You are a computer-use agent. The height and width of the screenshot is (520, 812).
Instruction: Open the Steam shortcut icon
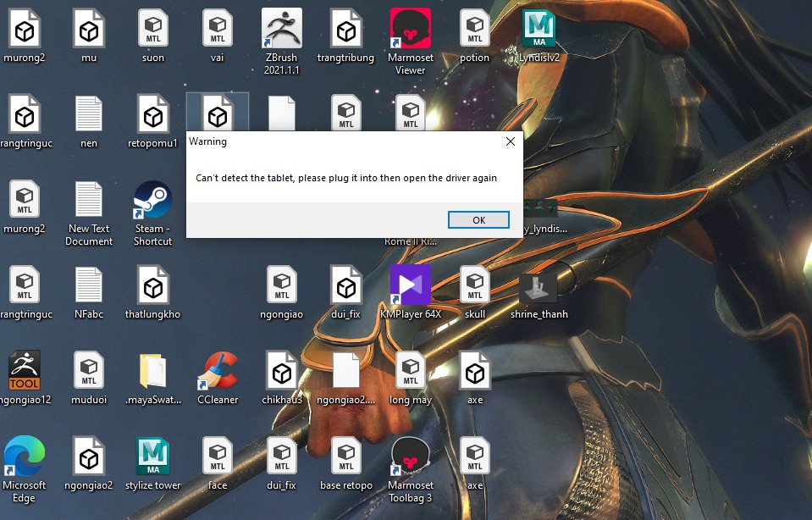click(152, 202)
